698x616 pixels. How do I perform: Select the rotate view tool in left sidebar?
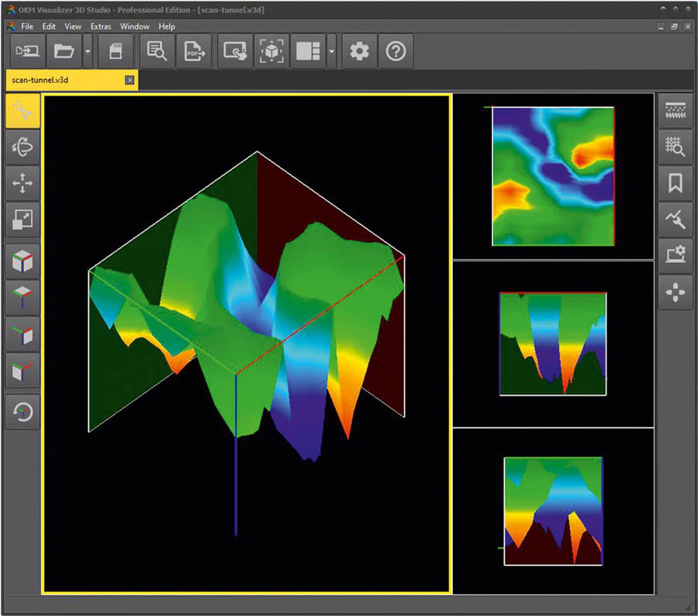coord(22,146)
